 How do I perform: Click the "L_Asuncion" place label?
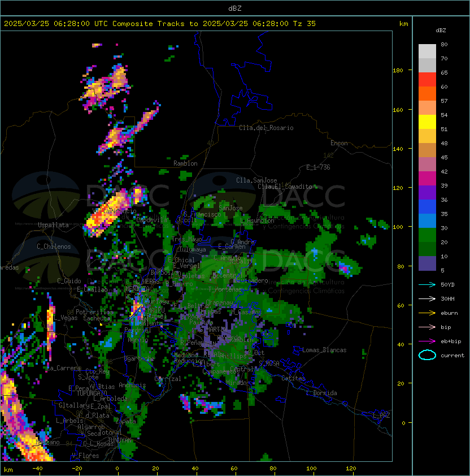257,220
